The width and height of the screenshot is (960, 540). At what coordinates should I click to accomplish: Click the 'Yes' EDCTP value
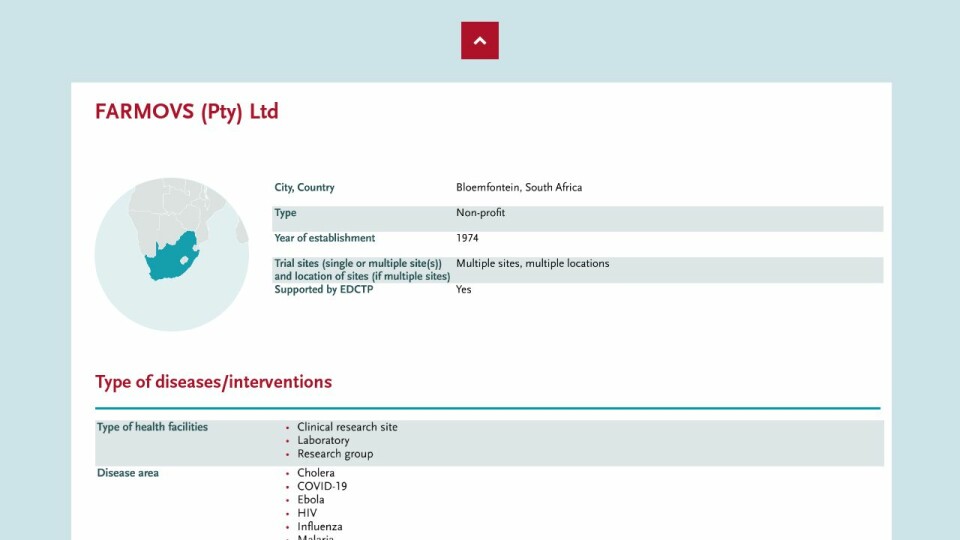463,290
